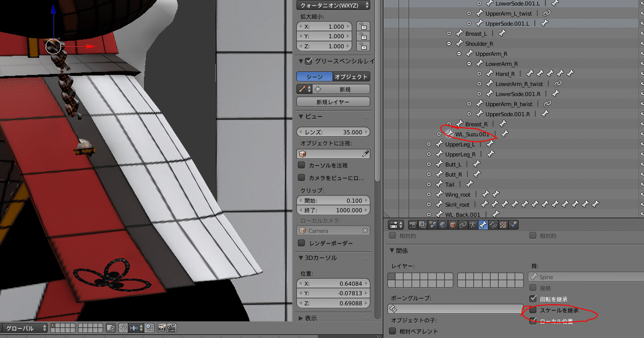The width and height of the screenshot is (644, 338).
Task: Select the シーン grease pencil source tab
Action: (x=314, y=77)
